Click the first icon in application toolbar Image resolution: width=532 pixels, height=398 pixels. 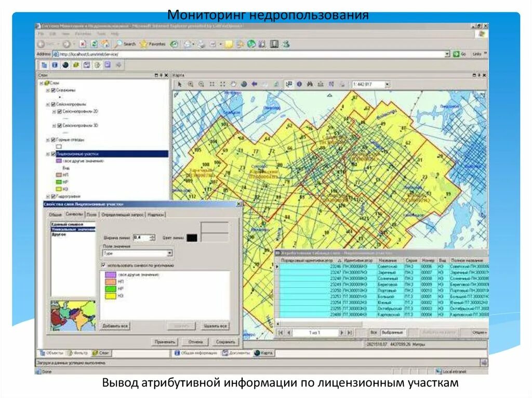coord(44,65)
